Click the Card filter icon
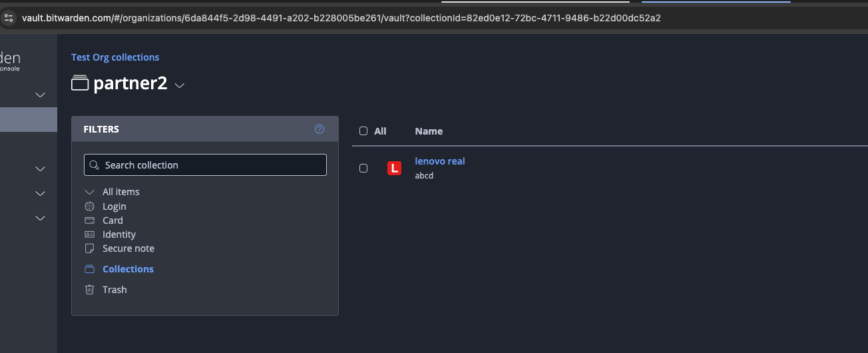The height and width of the screenshot is (353, 868). [90, 220]
